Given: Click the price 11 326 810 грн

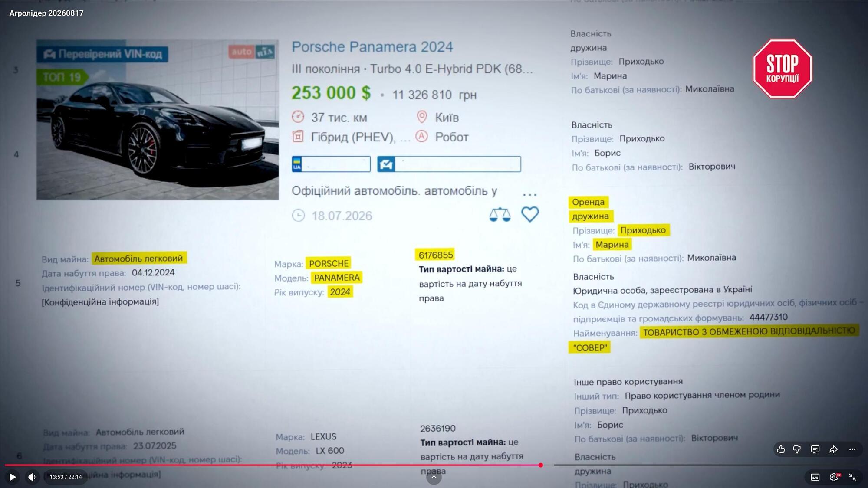Looking at the screenshot, I should click(x=434, y=95).
